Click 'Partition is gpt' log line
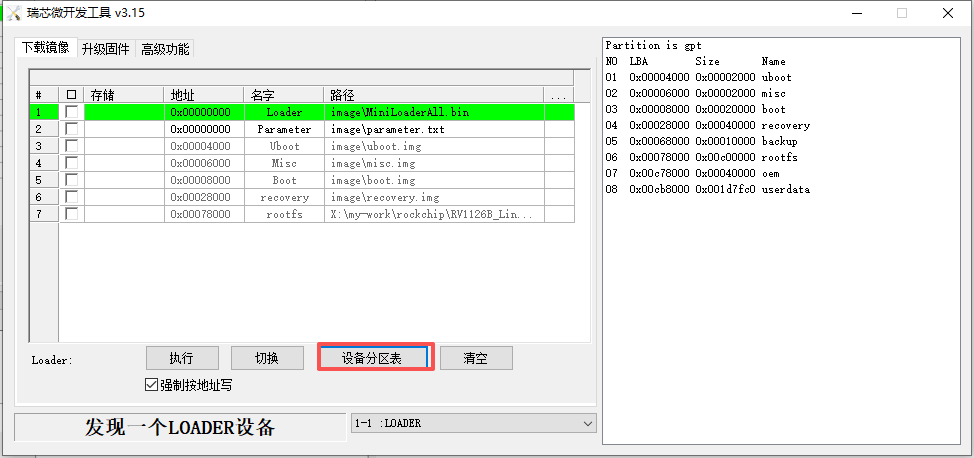This screenshot has width=974, height=458. 653,45
